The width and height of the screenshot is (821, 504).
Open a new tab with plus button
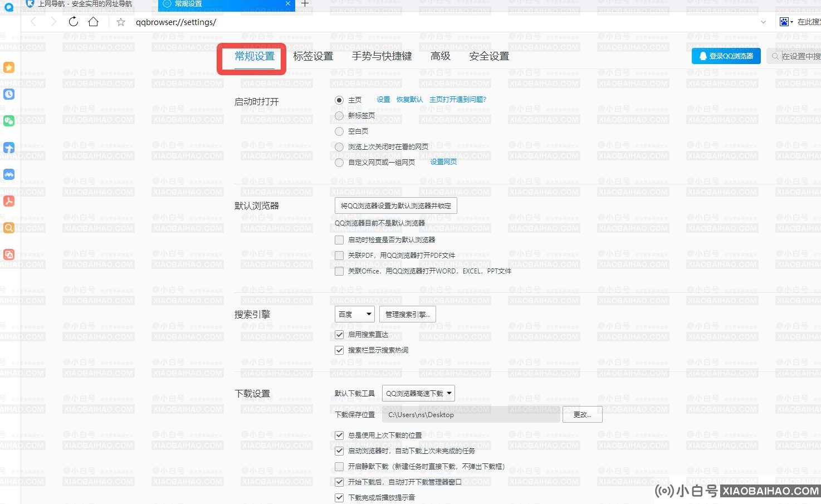(305, 3)
